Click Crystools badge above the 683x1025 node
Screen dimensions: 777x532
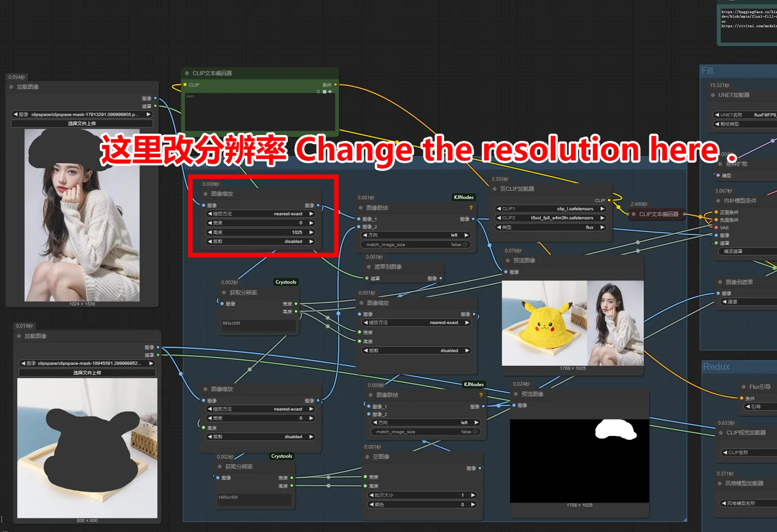point(286,282)
